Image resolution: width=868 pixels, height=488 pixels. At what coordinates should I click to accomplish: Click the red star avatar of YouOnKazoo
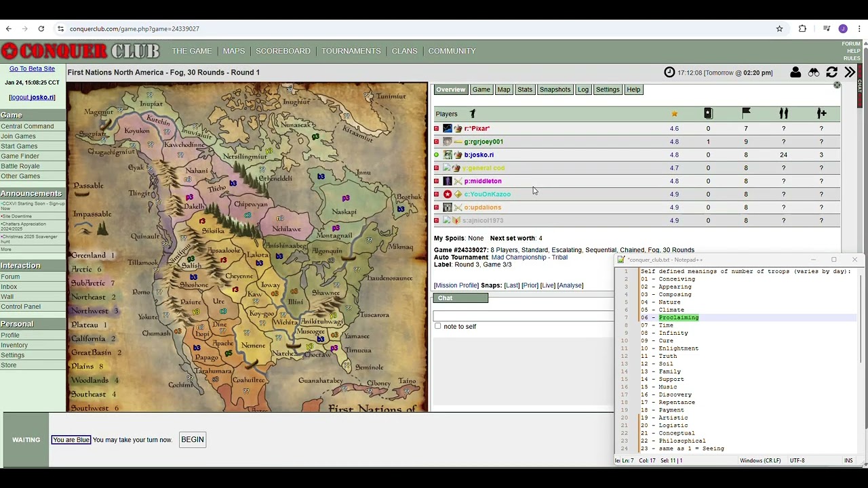click(448, 194)
